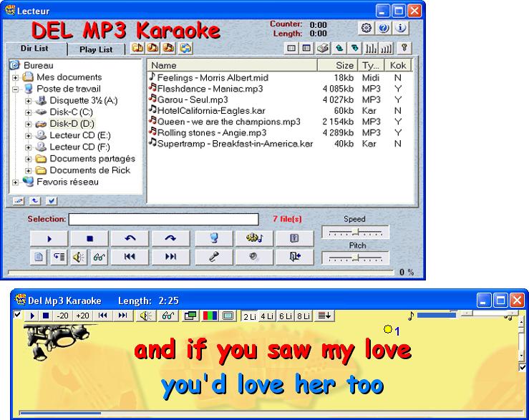Click the refresh folder icon with blue arrows
This screenshot has width=529, height=420.
pos(185,48)
